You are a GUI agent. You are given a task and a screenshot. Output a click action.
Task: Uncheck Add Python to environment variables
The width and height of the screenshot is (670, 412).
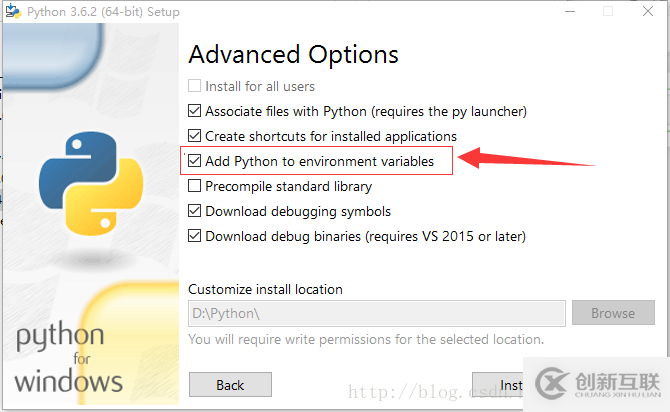click(194, 161)
